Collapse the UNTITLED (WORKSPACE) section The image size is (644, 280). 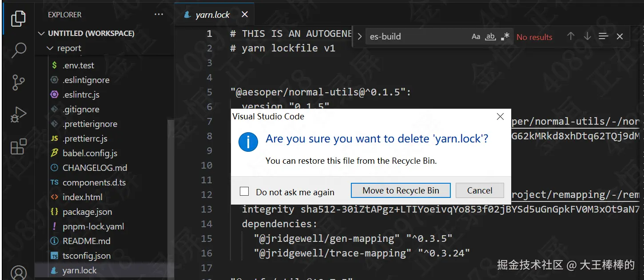pyautogui.click(x=42, y=33)
